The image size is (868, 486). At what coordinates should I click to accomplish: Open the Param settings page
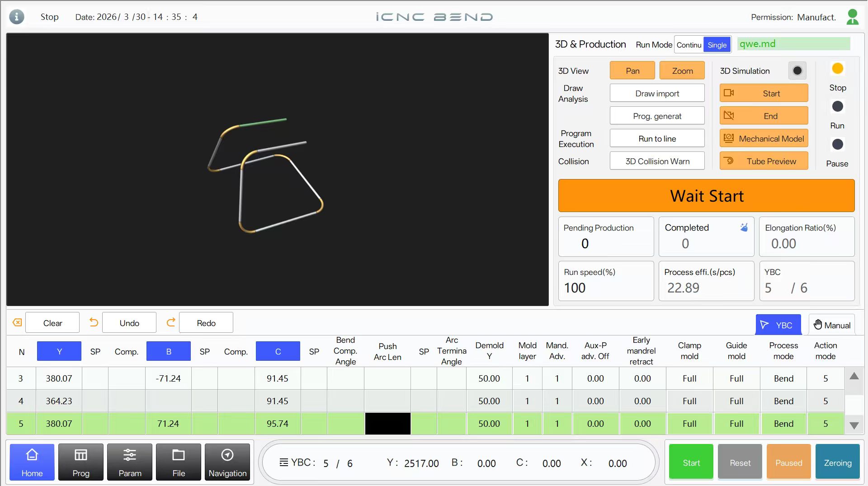[130, 462]
